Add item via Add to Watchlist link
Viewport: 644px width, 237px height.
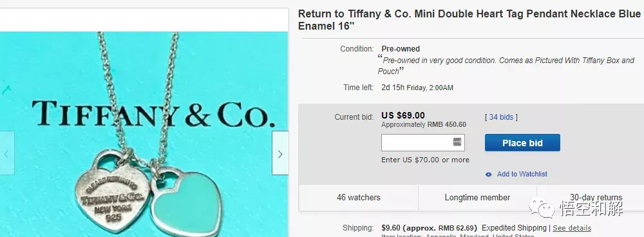click(x=522, y=174)
